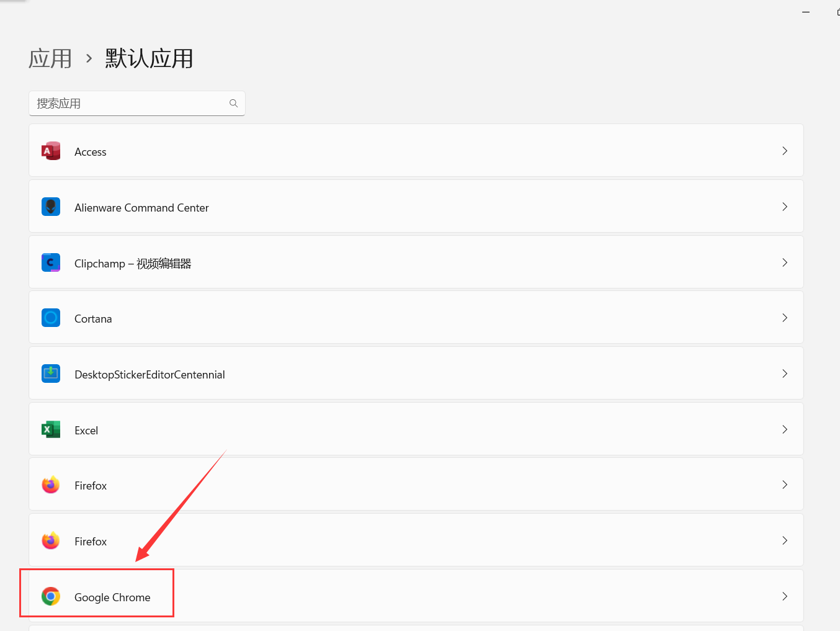Minimize the Settings window

click(x=806, y=12)
